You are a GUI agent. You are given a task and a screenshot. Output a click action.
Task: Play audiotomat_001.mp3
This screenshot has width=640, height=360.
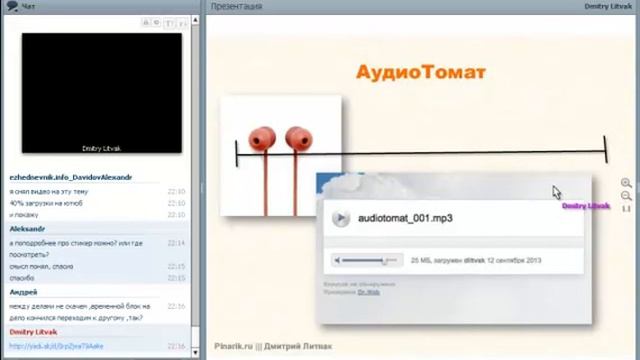coord(340,218)
